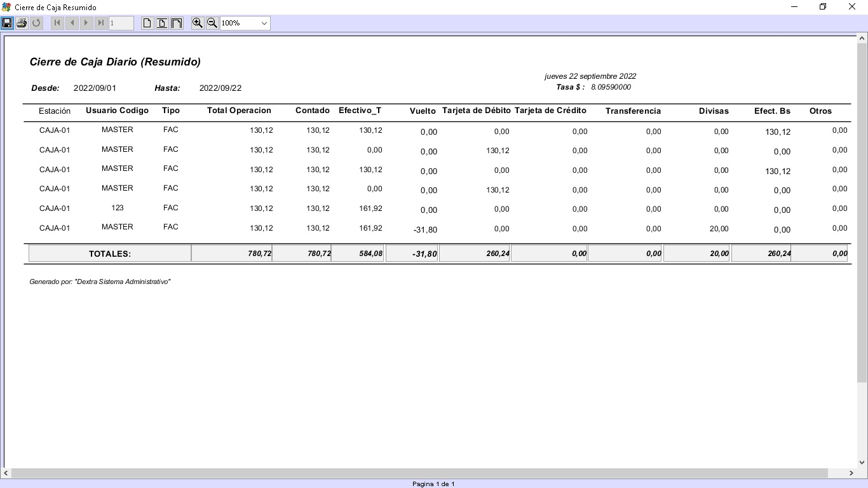Click the 'Pagina 1 de 1' status text
Screen dimensions: 868x488
coord(433,484)
